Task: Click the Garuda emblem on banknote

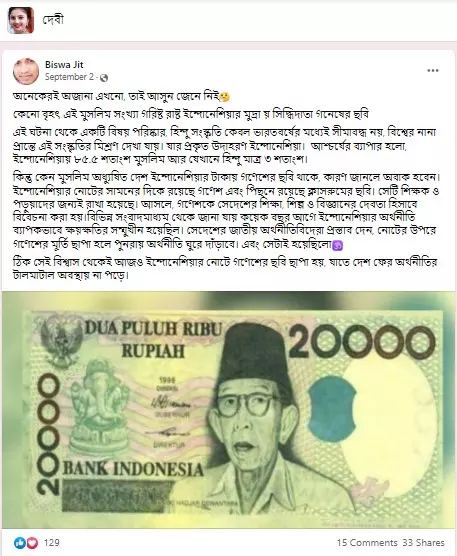Action: [61, 339]
